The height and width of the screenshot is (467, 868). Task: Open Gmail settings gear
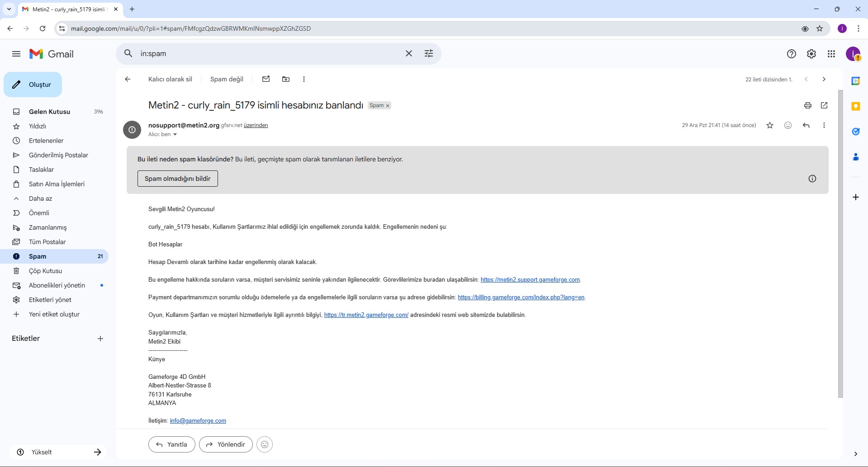tap(811, 54)
